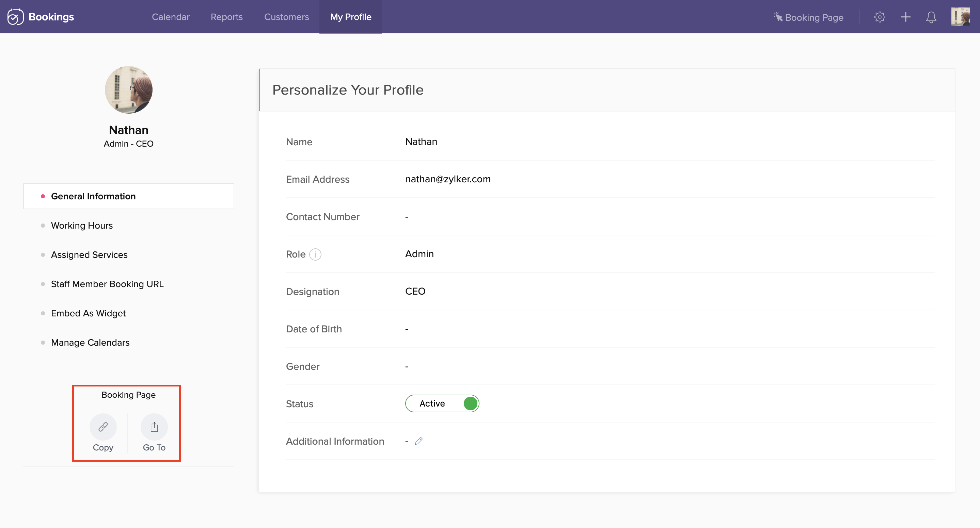Click the Bookings logo icon
This screenshot has height=528, width=980.
15,17
